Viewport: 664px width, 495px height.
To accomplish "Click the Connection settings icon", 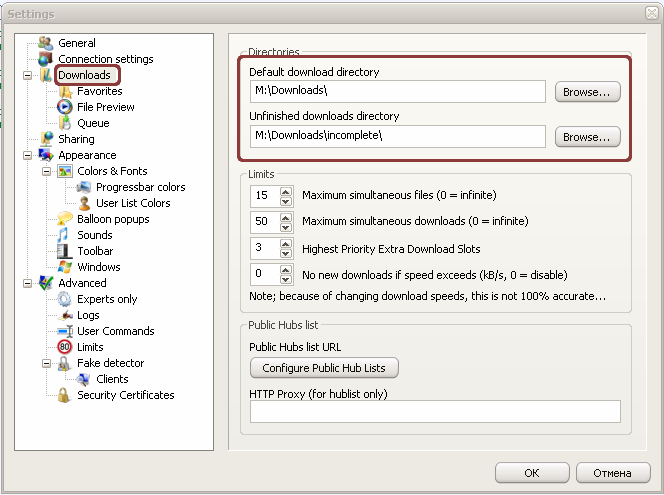I will 45,59.
